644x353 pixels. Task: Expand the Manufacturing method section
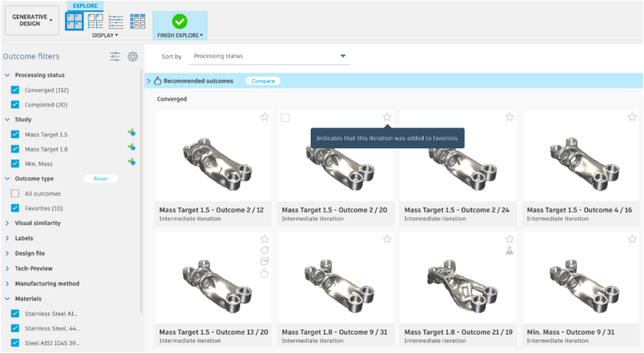[7, 284]
